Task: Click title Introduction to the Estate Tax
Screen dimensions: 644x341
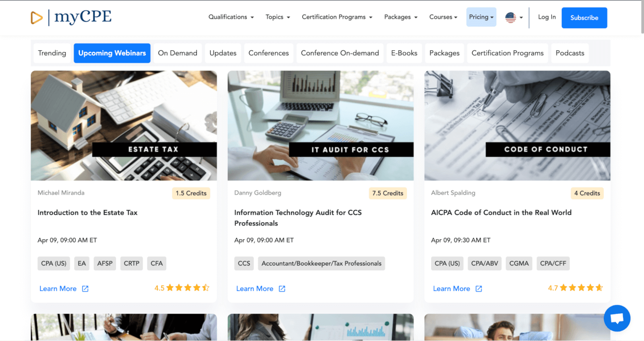Action: tap(87, 213)
